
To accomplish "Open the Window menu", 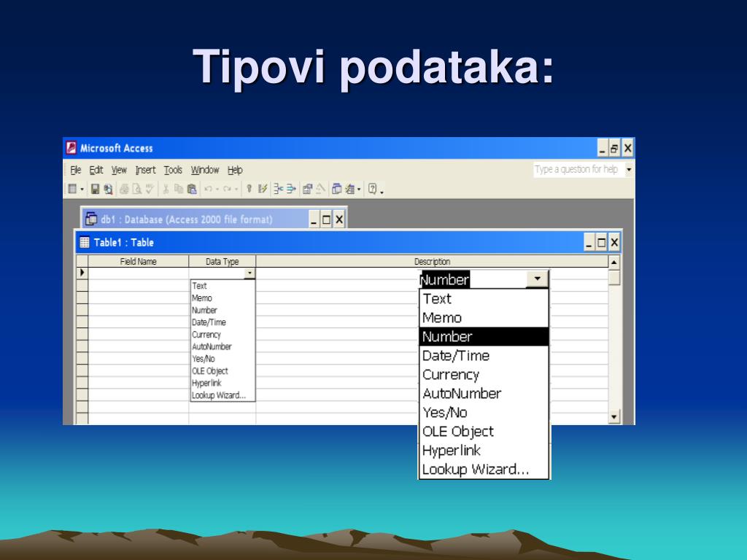I will click(x=205, y=170).
